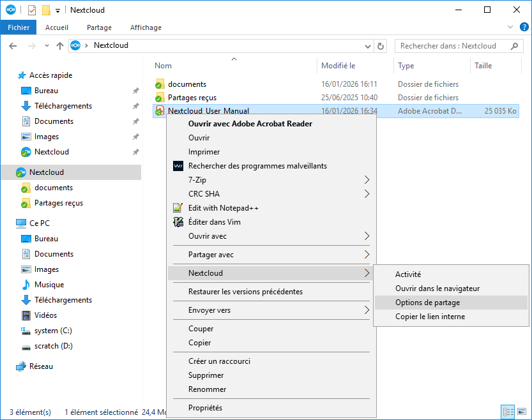Click the malware scan shield icon
Image resolution: width=532 pixels, height=420 pixels.
pyautogui.click(x=178, y=166)
